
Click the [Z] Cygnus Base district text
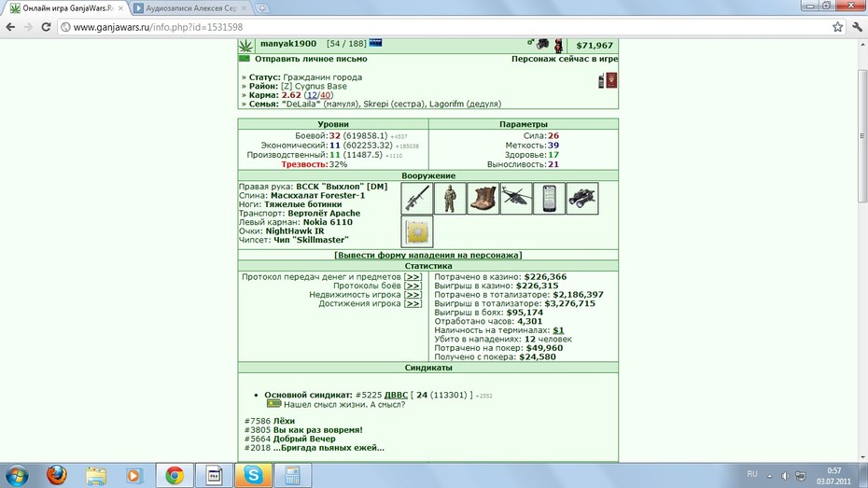(x=314, y=87)
